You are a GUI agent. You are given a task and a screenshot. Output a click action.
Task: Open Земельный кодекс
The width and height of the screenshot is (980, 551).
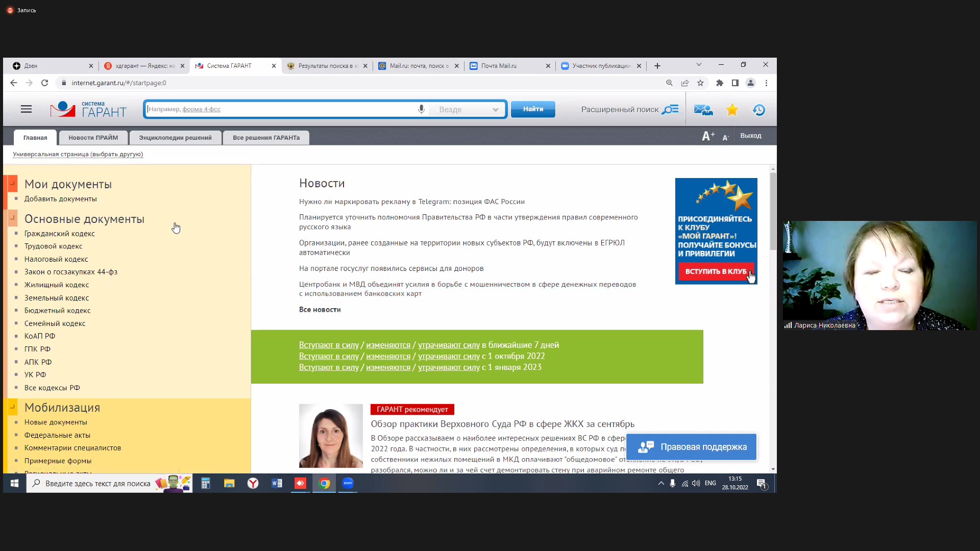pyautogui.click(x=57, y=298)
